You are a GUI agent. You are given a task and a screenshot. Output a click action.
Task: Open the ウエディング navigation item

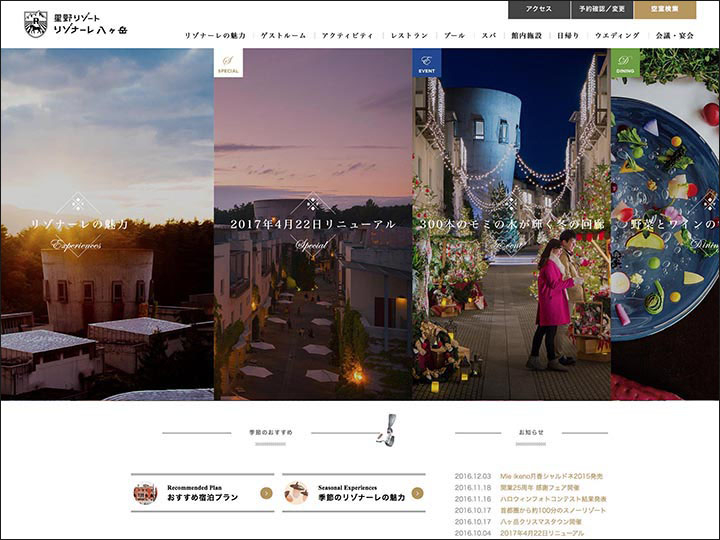coord(616,36)
